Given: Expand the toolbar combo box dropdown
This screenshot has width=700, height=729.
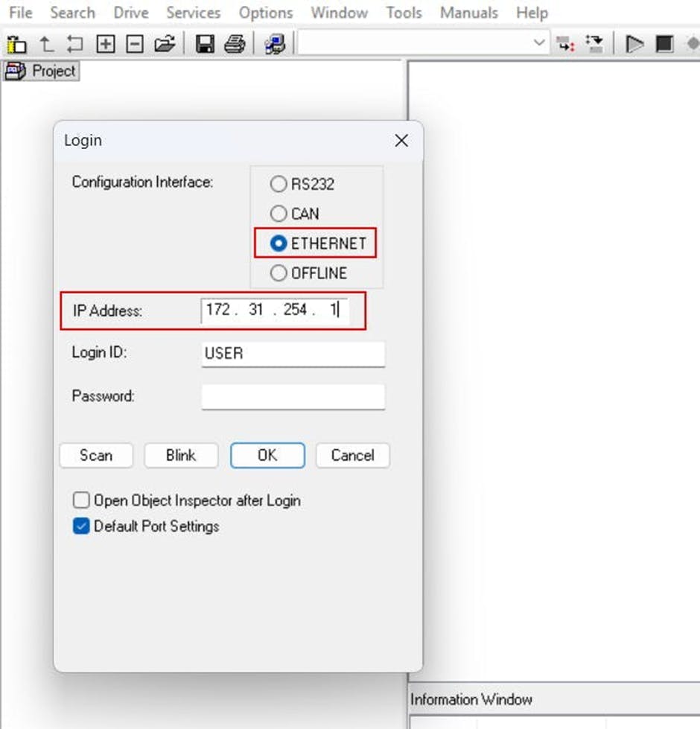Looking at the screenshot, I should click(x=540, y=44).
